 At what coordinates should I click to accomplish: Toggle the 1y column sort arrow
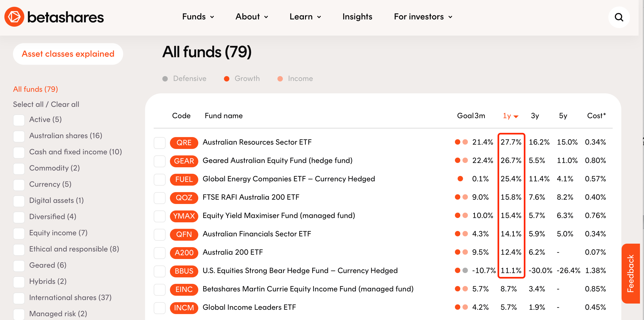pos(516,116)
